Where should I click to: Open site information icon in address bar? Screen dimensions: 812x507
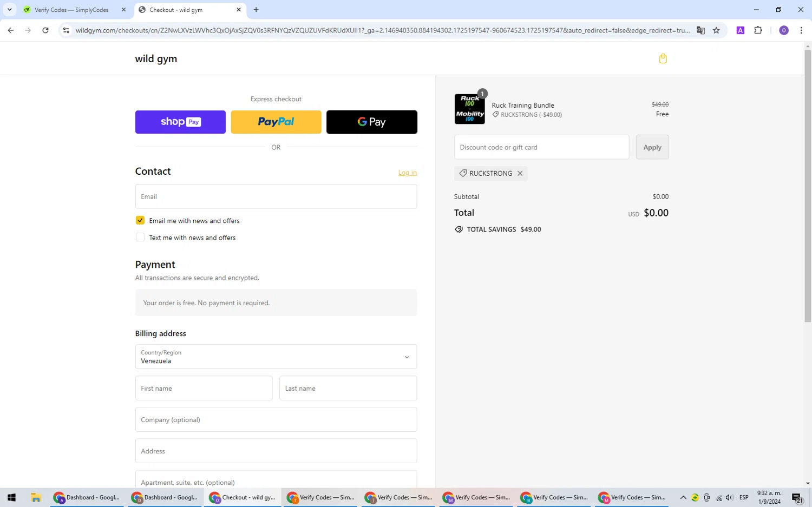pos(66,30)
